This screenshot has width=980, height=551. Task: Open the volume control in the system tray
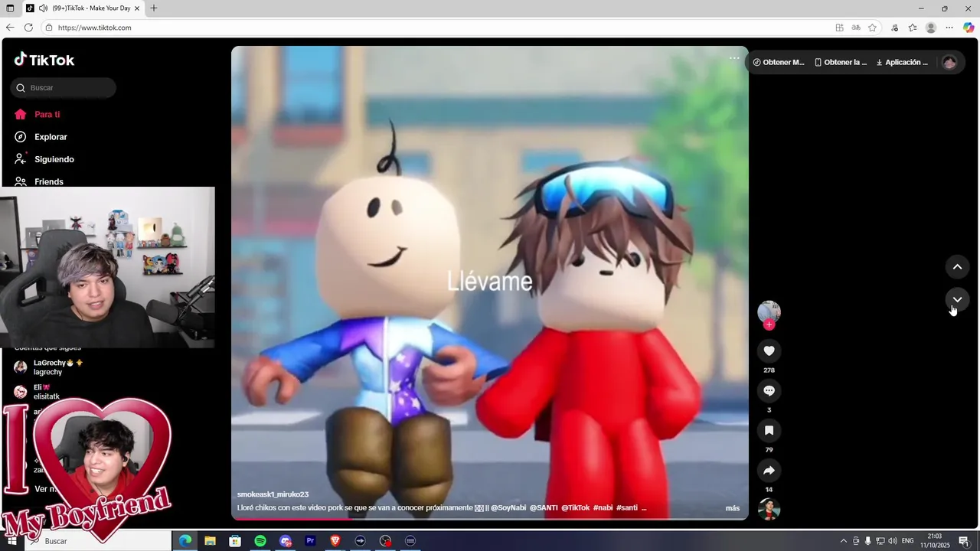[892, 541]
